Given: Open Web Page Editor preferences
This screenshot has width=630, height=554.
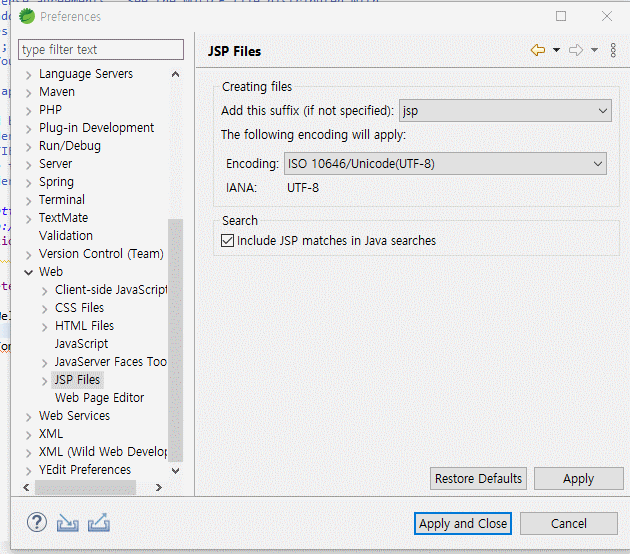Looking at the screenshot, I should (x=100, y=398).
